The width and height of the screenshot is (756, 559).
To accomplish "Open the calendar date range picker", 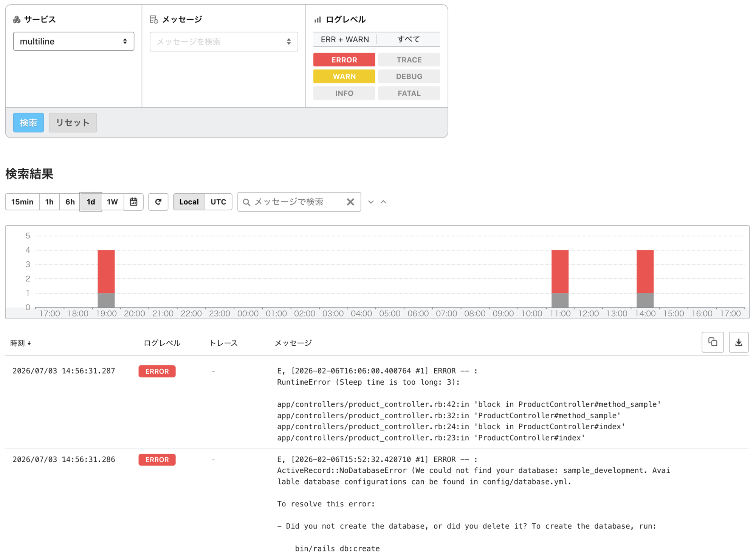I will (133, 202).
